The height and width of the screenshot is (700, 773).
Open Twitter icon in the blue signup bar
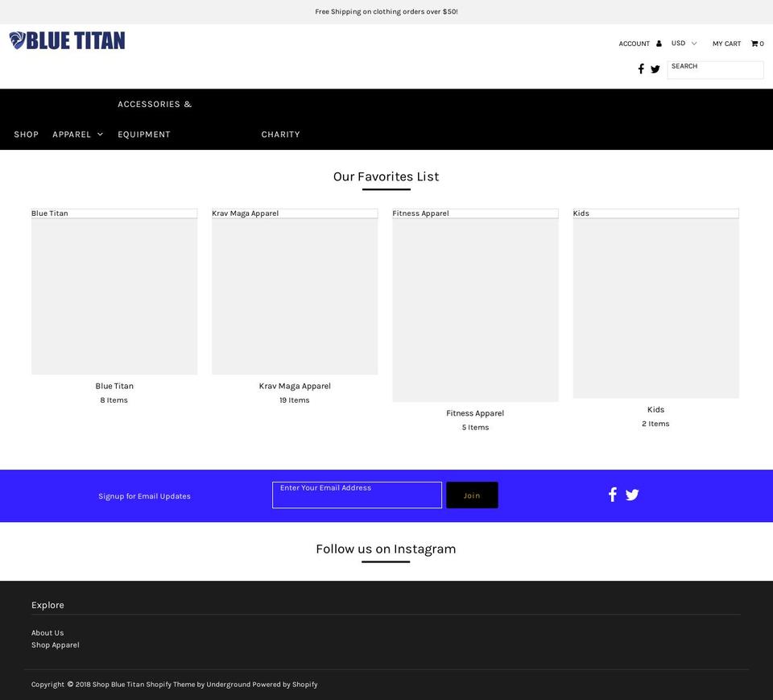632,495
